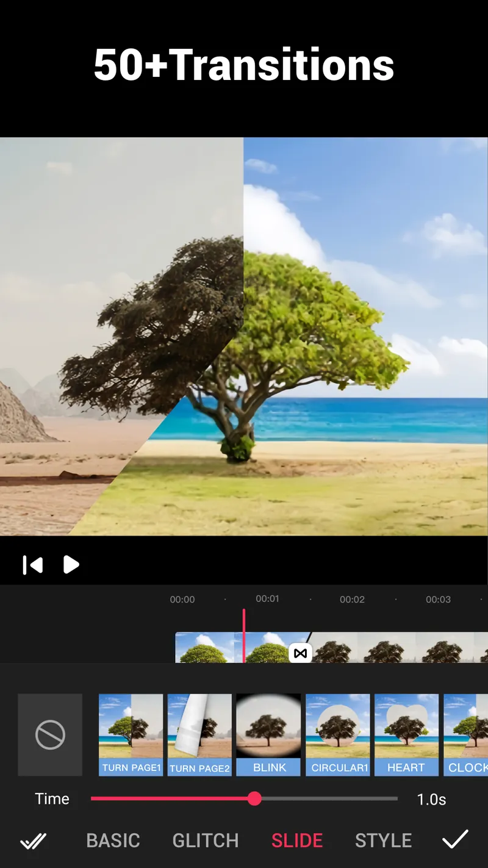The height and width of the screenshot is (868, 488).
Task: Select the SLIDE transitions tab
Action: tap(297, 840)
